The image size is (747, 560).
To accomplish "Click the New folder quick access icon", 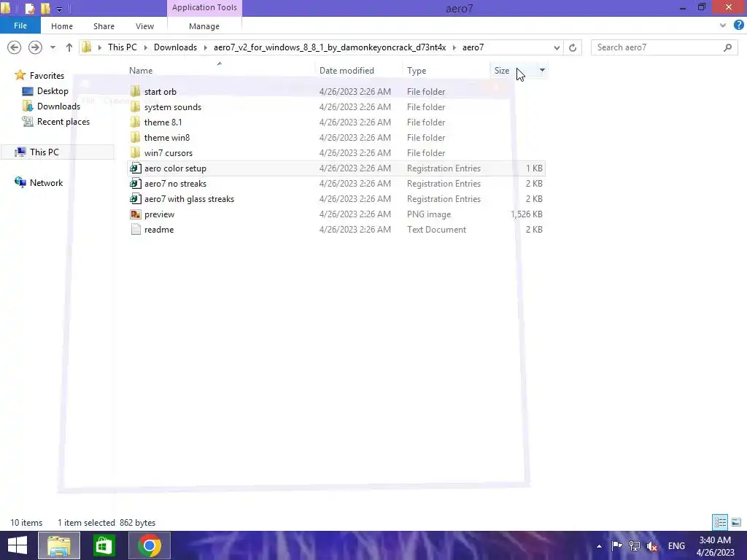I will coord(46,8).
